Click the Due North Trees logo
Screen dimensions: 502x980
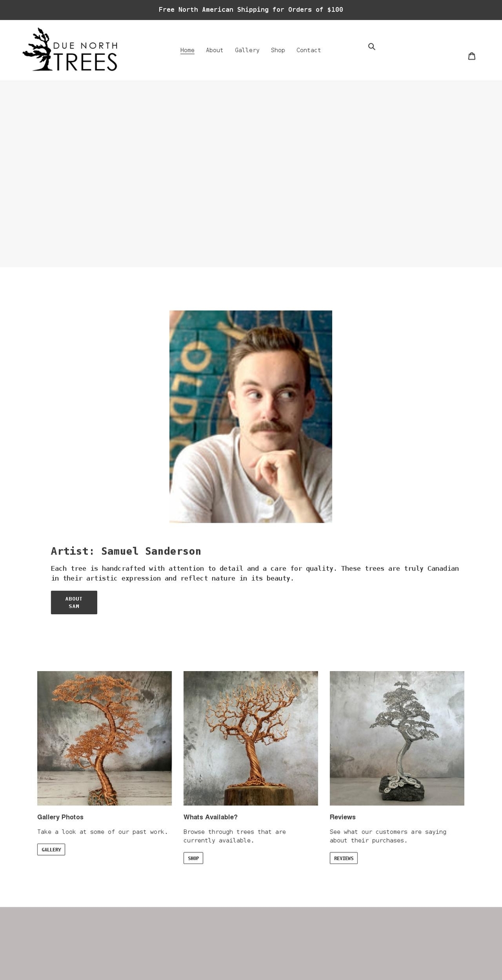[70, 50]
